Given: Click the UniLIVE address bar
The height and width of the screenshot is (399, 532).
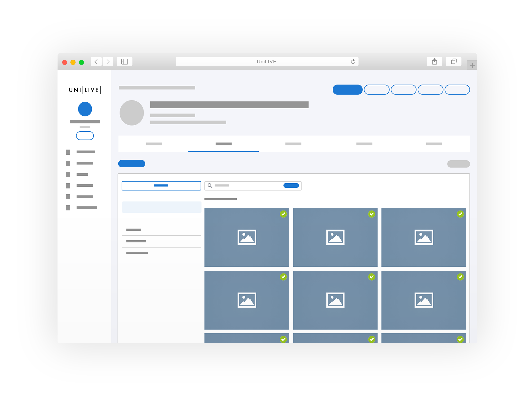Looking at the screenshot, I should coord(266,62).
